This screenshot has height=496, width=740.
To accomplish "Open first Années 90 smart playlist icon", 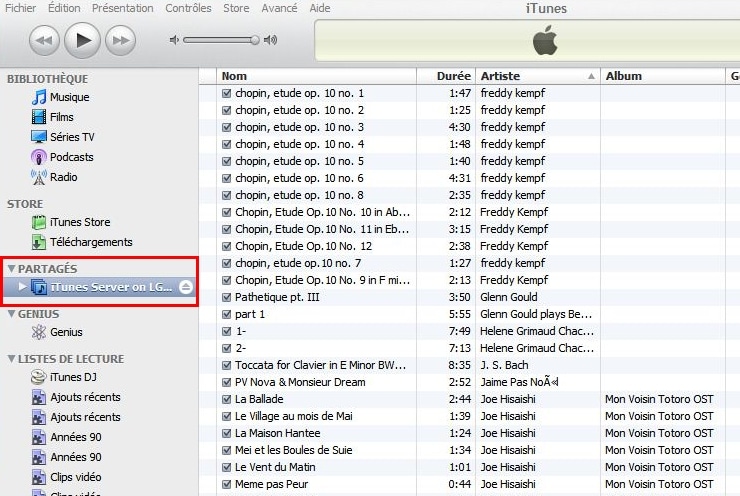I will click(x=39, y=437).
